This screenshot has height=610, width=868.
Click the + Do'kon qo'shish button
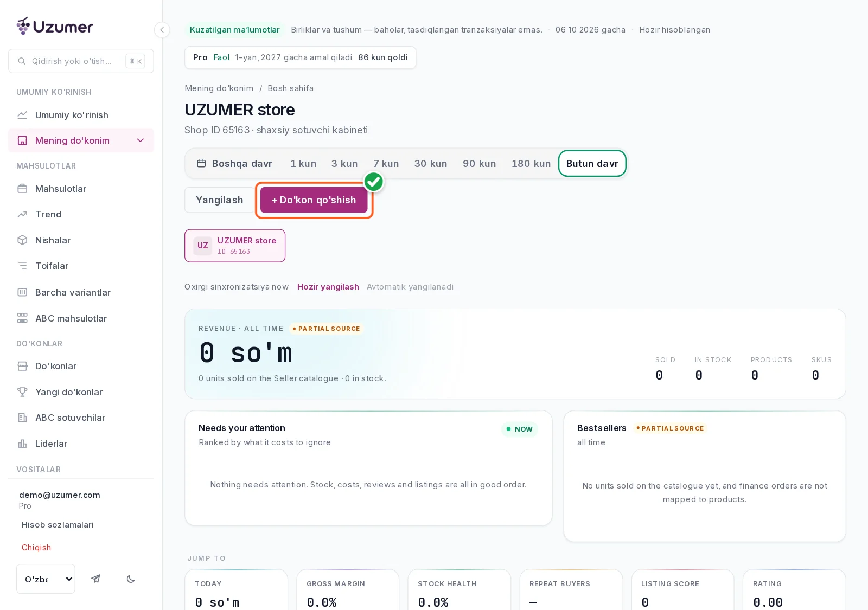314,200
